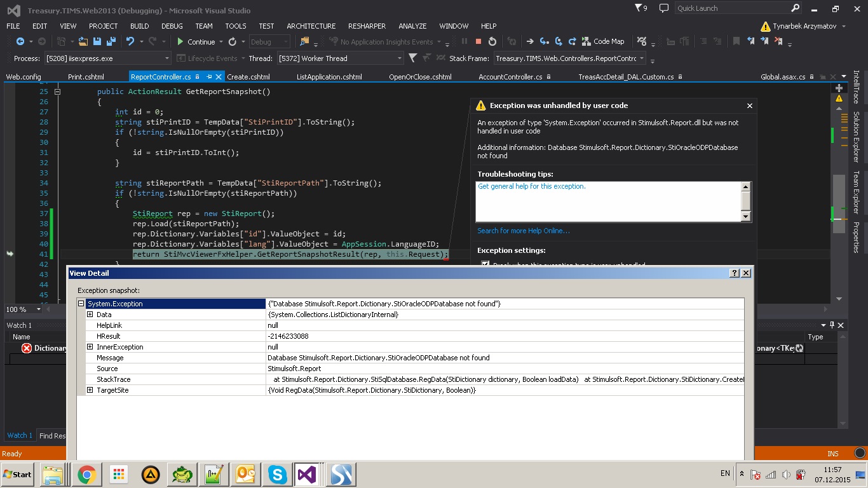868x488 pixels.
Task: Collapse the GetReportSnapshot method outline
Action: [x=57, y=91]
